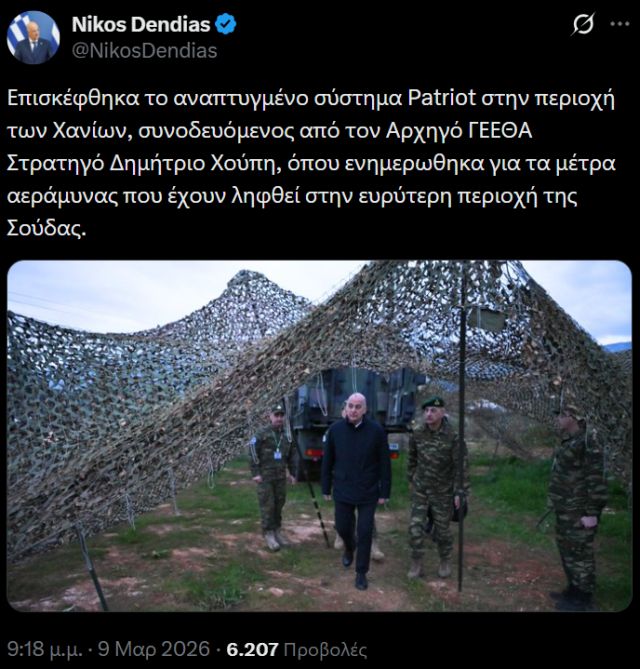Open the attached camouflage net photo
Screen dimensions: 640x669
click(319, 436)
